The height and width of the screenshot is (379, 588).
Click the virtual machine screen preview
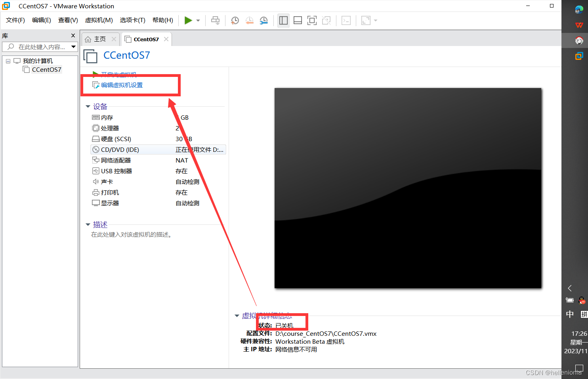[408, 188]
